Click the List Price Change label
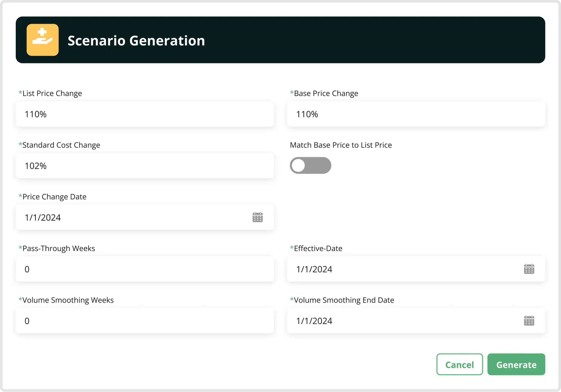This screenshot has height=392, width=561. [x=50, y=93]
